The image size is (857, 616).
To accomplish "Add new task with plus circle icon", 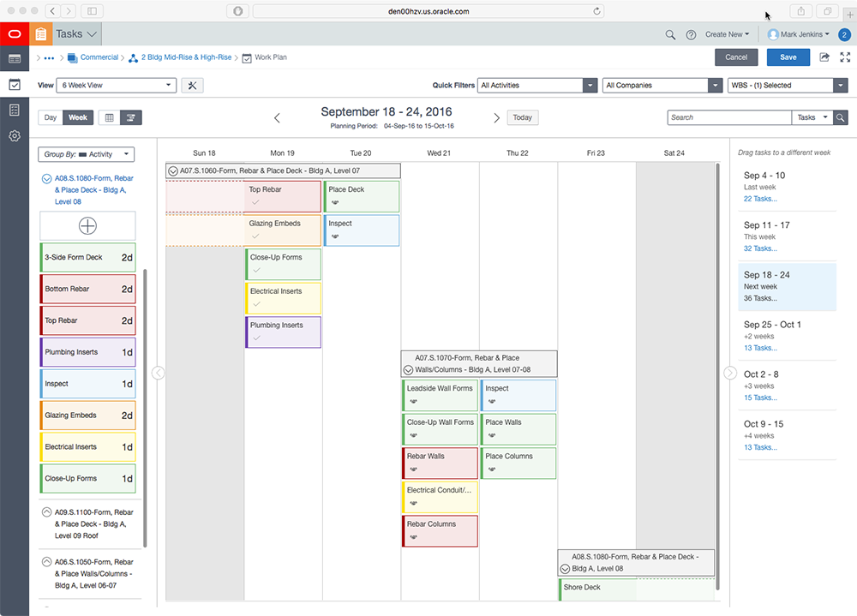I will tap(87, 225).
